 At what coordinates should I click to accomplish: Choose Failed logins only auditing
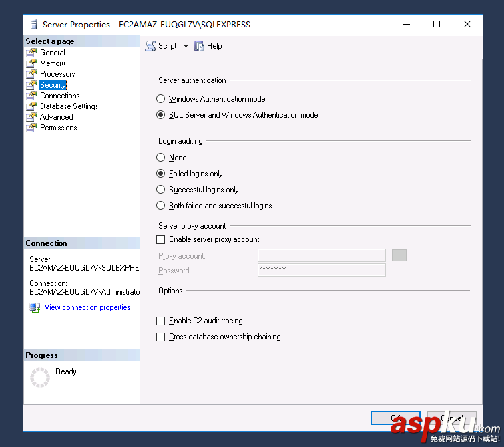point(160,174)
